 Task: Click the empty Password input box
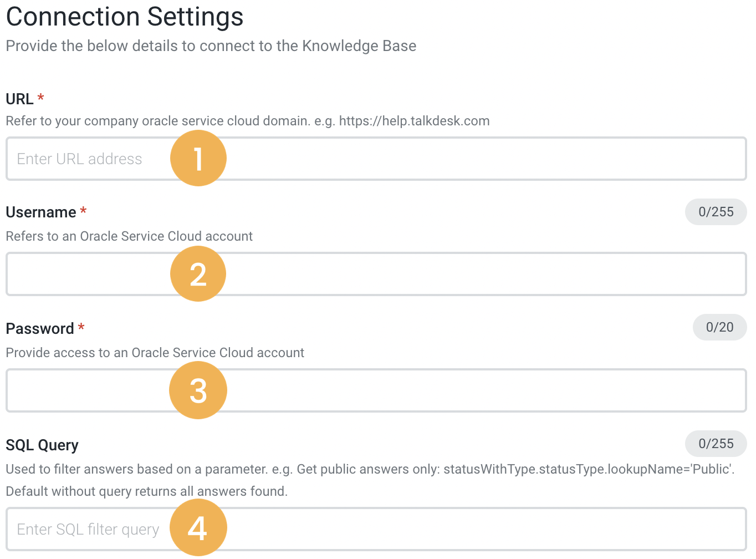click(x=388, y=390)
